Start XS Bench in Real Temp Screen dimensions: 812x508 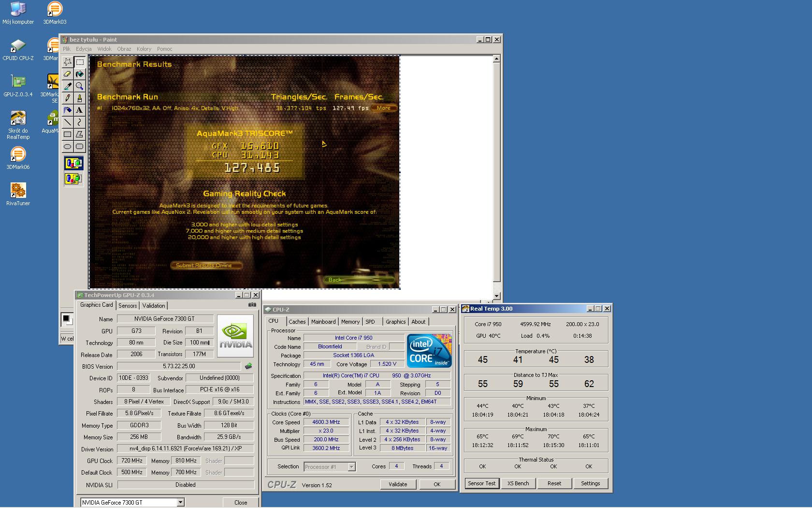518,483
